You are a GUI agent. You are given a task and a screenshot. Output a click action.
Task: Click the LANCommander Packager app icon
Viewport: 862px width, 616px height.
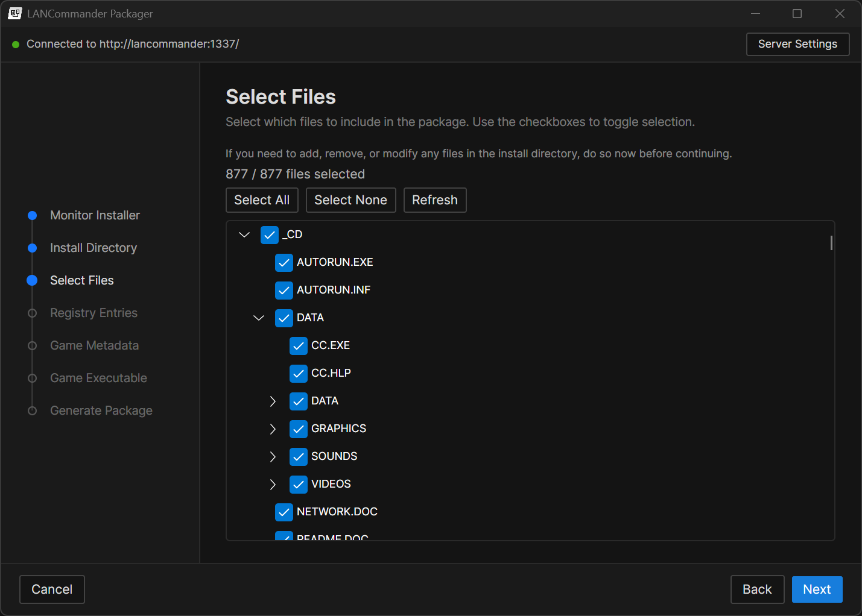pos(15,13)
